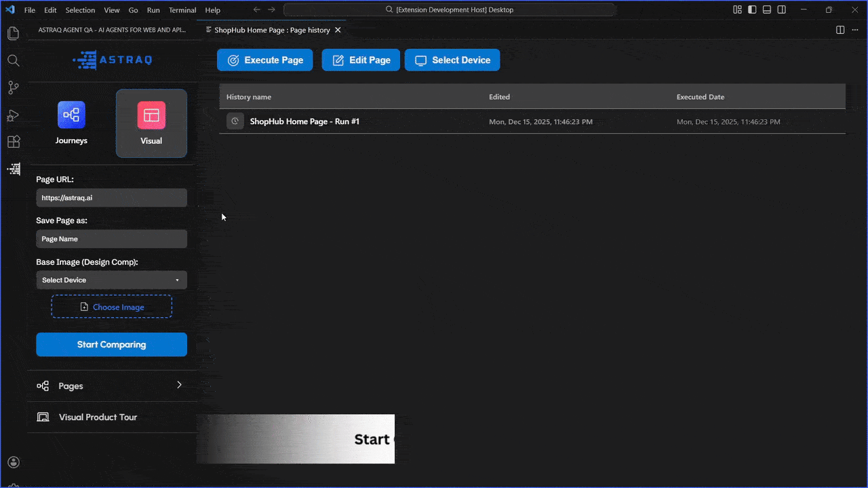The width and height of the screenshot is (868, 488).
Task: Open Visual Product Tour
Action: [x=98, y=417]
